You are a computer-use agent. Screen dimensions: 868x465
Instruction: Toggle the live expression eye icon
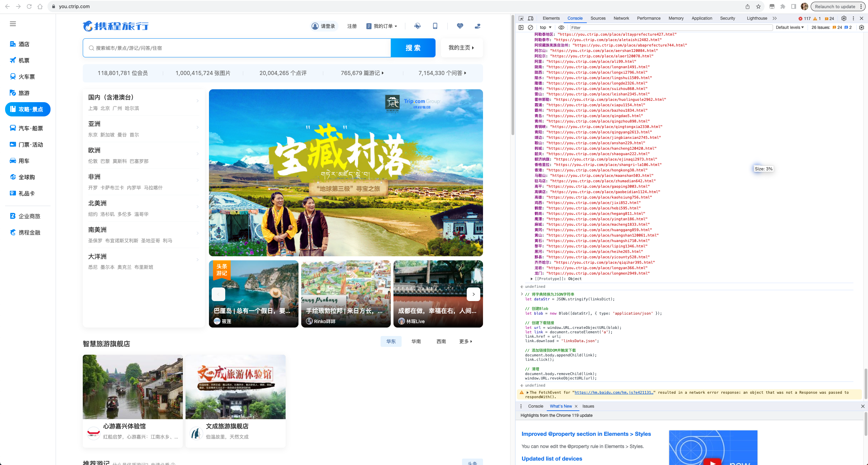pos(561,27)
